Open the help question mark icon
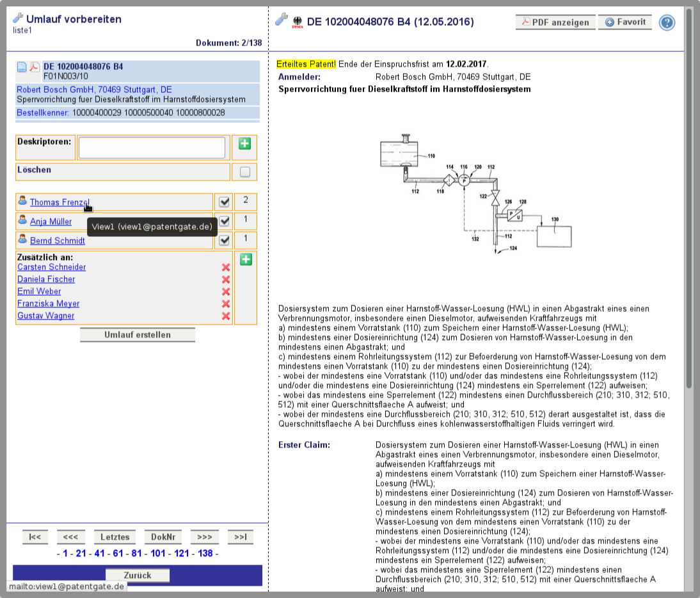This screenshot has width=700, height=598. pos(667,22)
